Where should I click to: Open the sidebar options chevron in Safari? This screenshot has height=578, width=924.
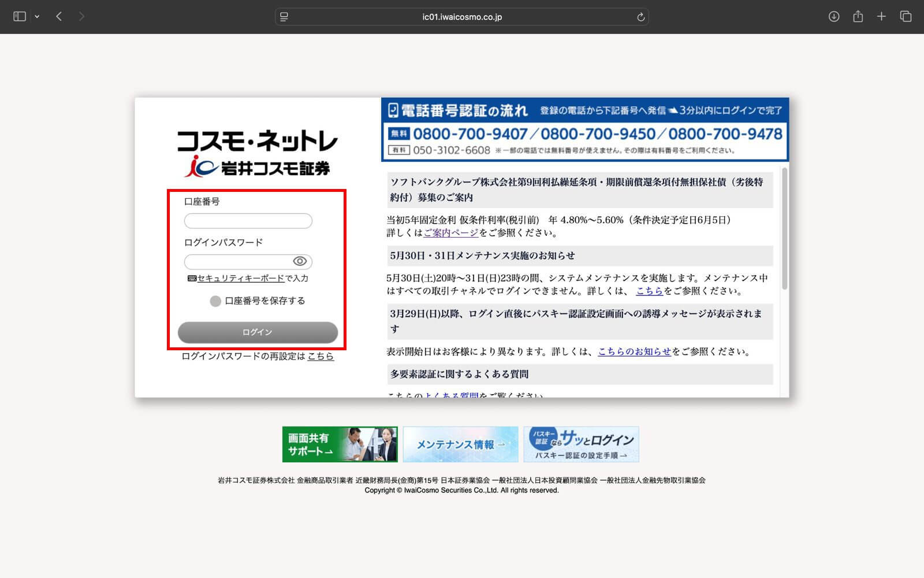pyautogui.click(x=37, y=17)
